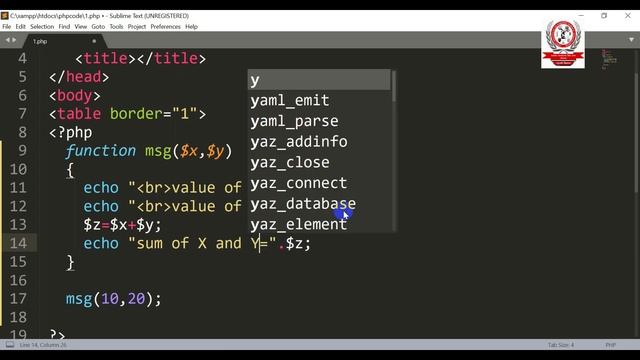Screen dimensions: 640x360
Task: Click the echo on line 14
Action: click(x=101, y=243)
